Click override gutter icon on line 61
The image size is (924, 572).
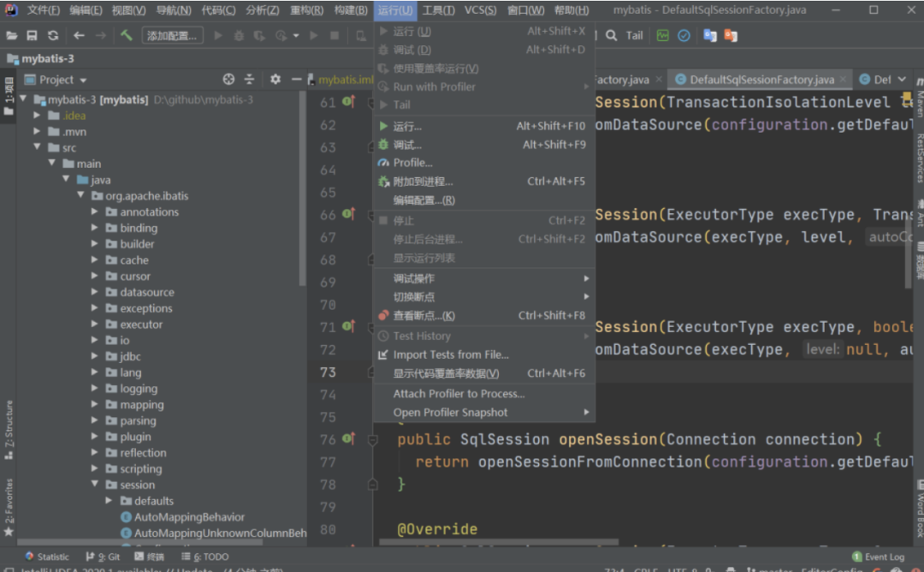(x=349, y=101)
